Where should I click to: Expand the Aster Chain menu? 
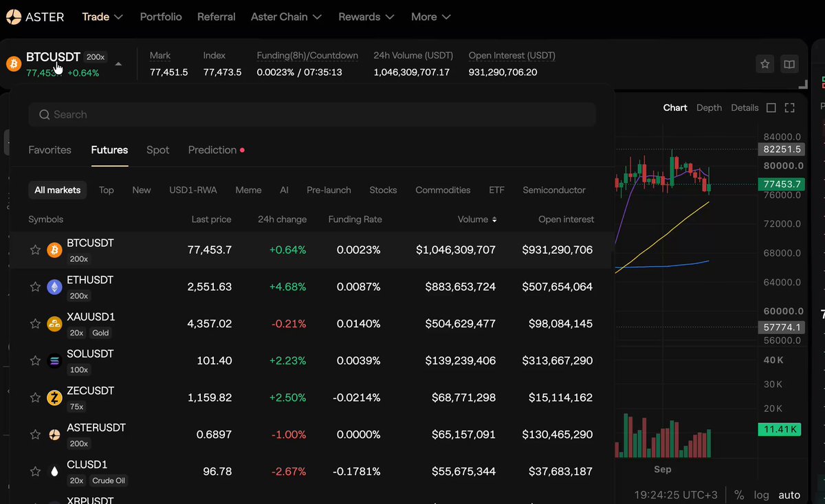(x=286, y=17)
